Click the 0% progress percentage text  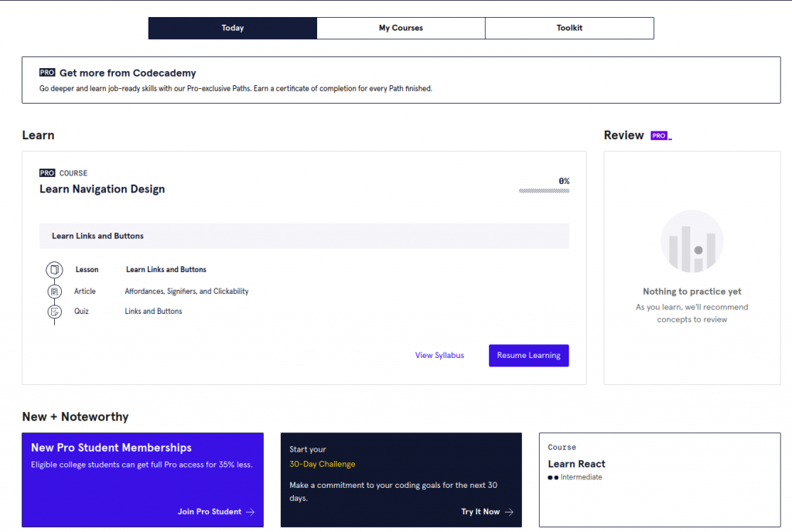pos(564,181)
